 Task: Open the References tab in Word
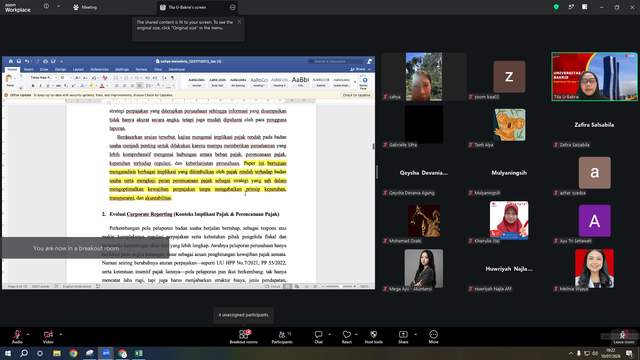coord(100,69)
